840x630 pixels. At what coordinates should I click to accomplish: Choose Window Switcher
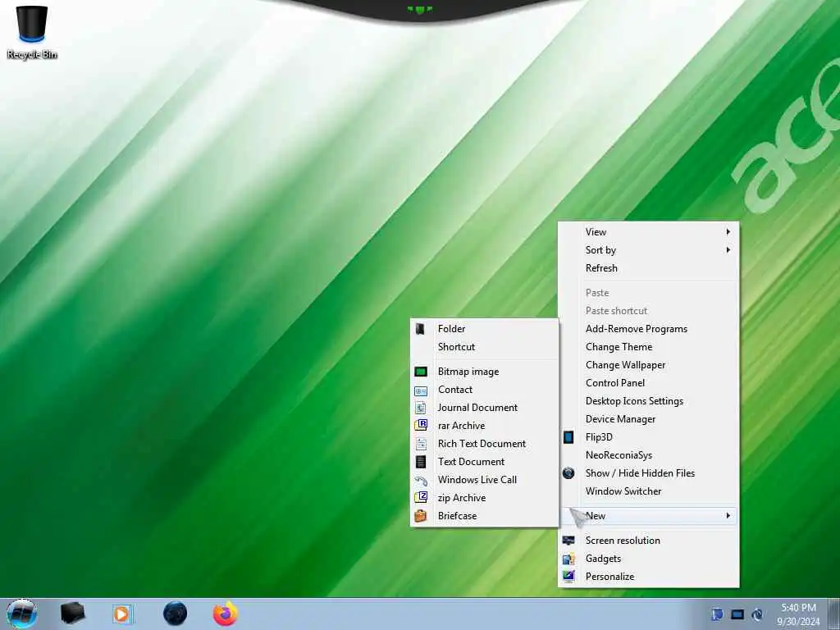(x=623, y=491)
